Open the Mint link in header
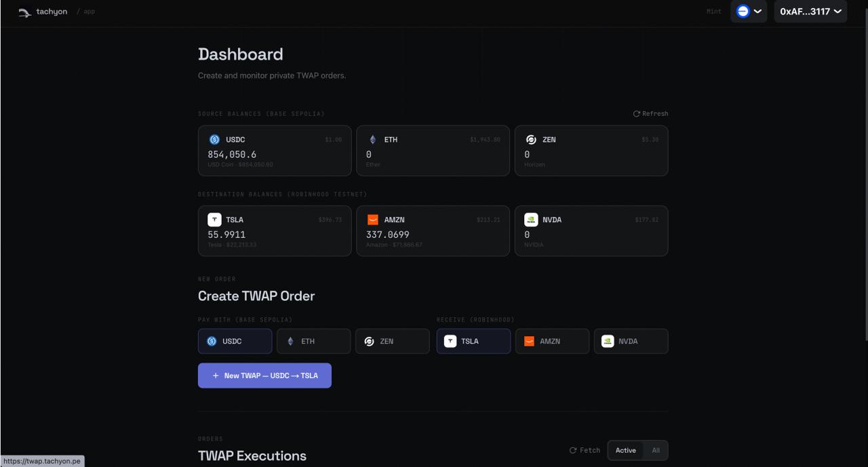The height and width of the screenshot is (467, 868). click(713, 12)
